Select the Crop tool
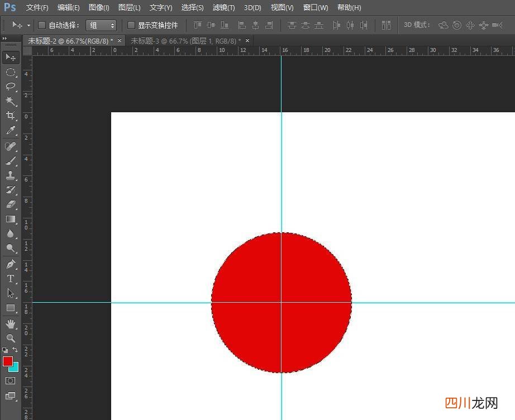Viewport: 515px width, 420px height. [x=11, y=115]
